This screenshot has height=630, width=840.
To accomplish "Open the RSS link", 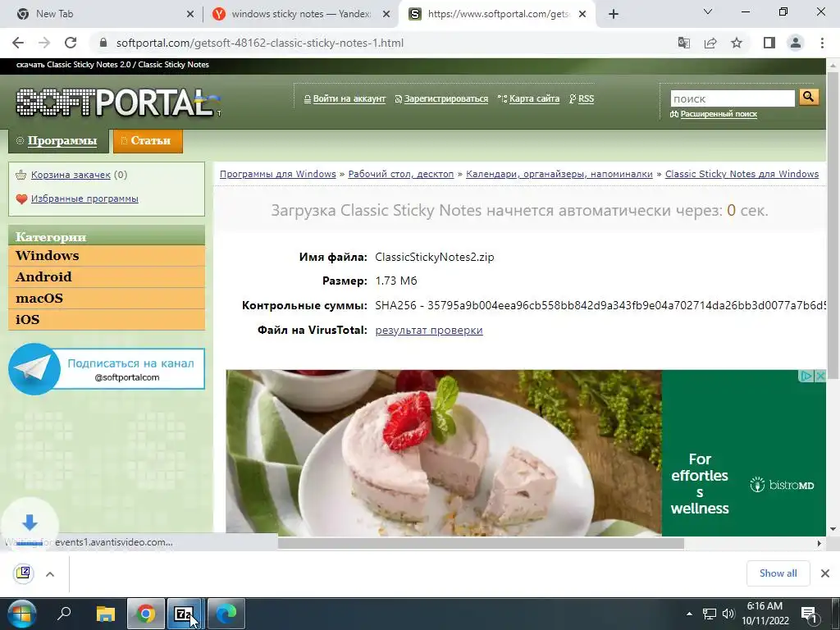I will (586, 98).
